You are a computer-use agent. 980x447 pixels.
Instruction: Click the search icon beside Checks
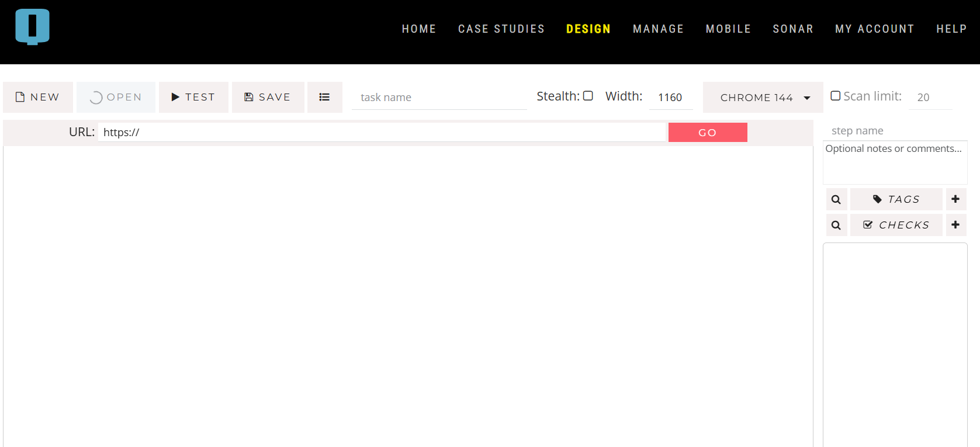point(836,225)
